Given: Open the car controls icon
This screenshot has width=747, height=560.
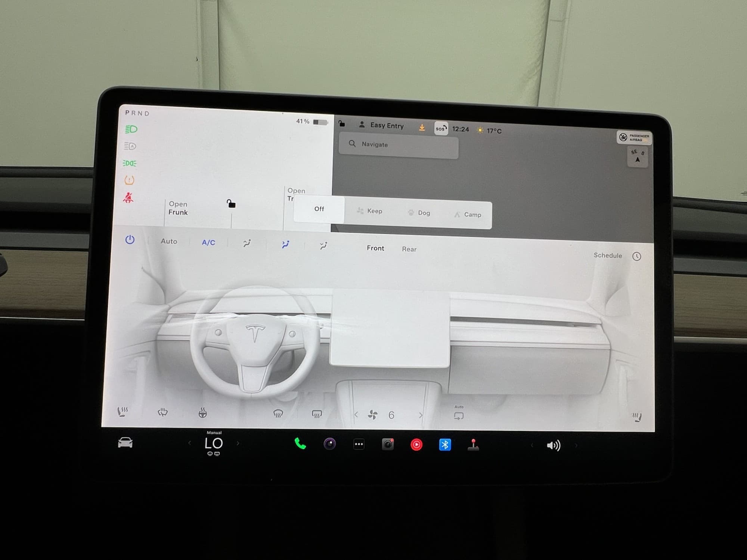Looking at the screenshot, I should pyautogui.click(x=125, y=443).
